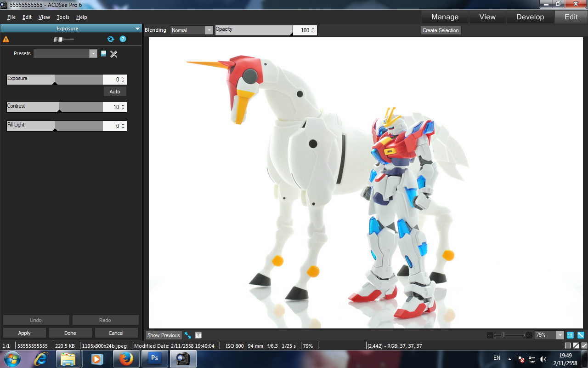
Task: Save preset with the floppy disk icon
Action: coord(104,54)
